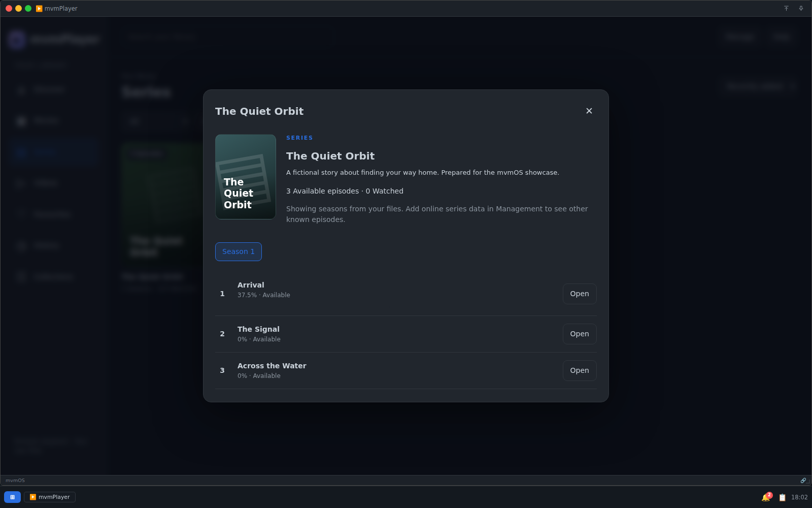Click the 'The Signal' episode title
812x508 pixels.
[x=258, y=329]
